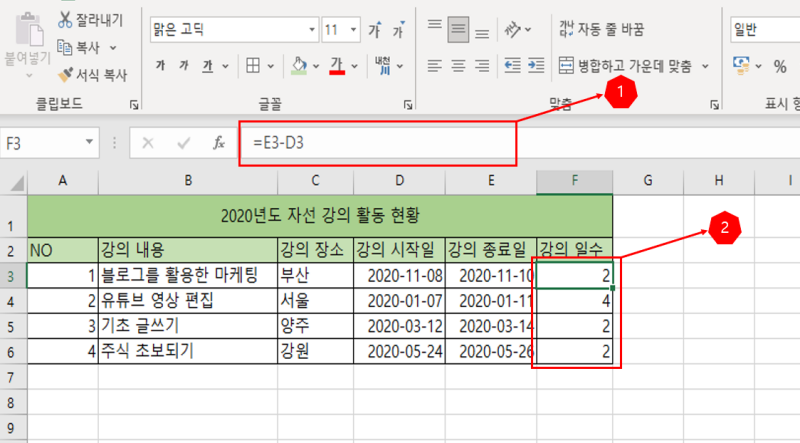The image size is (800, 443).
Task: Expand the Merge and Center dropdown arrow
Action: click(705, 66)
